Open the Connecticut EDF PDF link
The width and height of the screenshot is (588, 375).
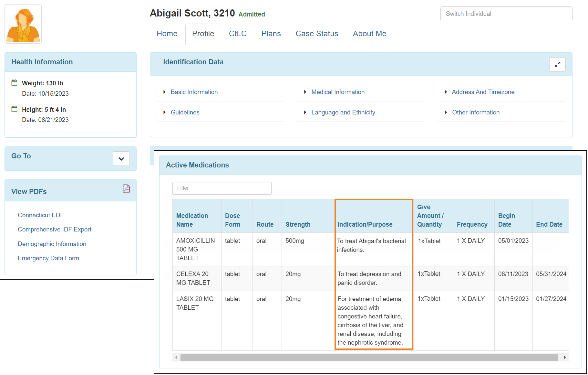[41, 215]
